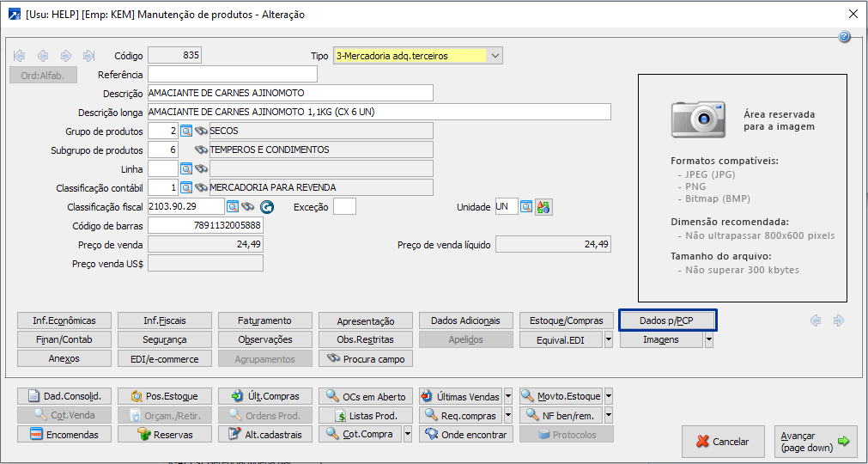Open the Pos.Estoque report
868x464 pixels.
[165, 396]
